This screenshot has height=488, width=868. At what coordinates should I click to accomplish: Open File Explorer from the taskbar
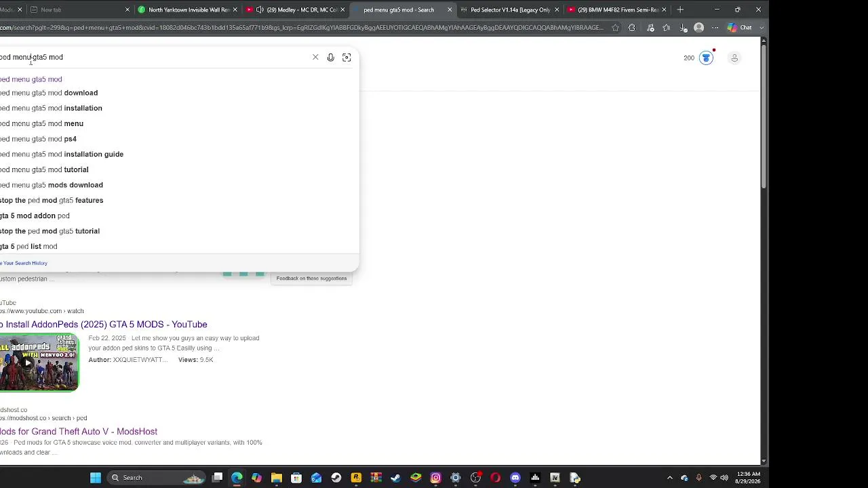pos(277,478)
